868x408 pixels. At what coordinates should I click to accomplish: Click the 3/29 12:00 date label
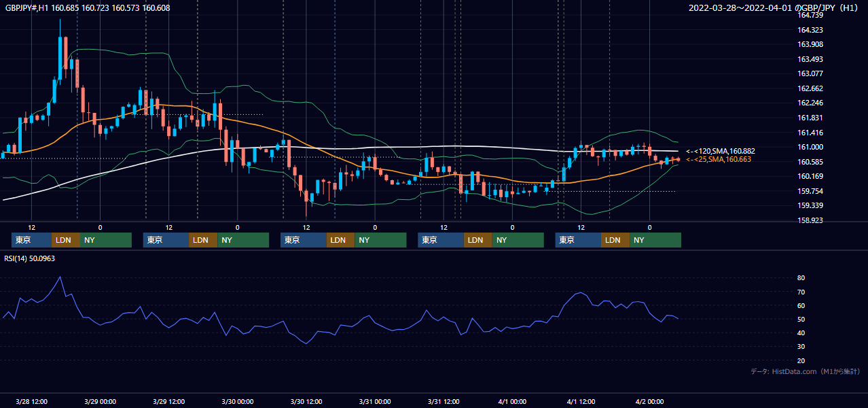(x=168, y=401)
